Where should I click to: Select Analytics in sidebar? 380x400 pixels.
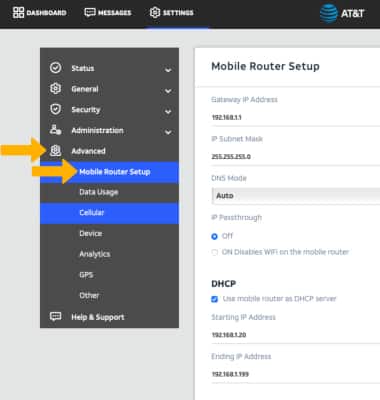tap(110, 254)
